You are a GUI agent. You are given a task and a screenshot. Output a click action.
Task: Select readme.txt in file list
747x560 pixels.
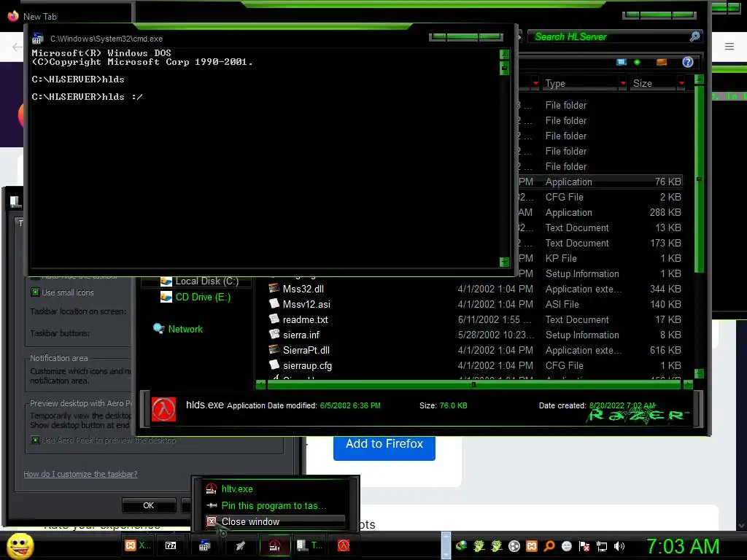click(474, 319)
